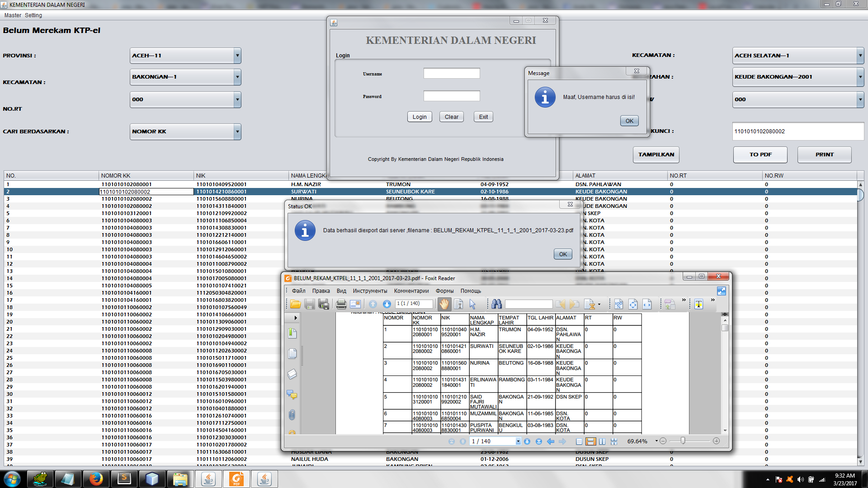868x488 pixels.
Task: Click the binoculars Find icon
Action: [496, 305]
